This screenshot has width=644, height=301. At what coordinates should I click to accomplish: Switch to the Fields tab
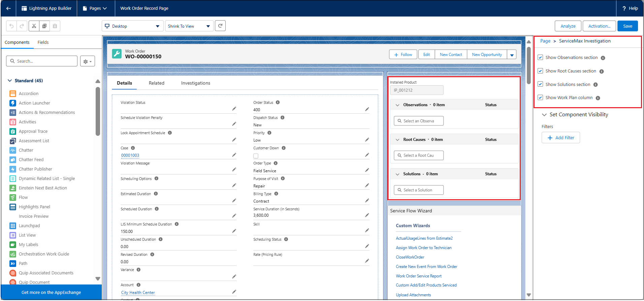[43, 42]
